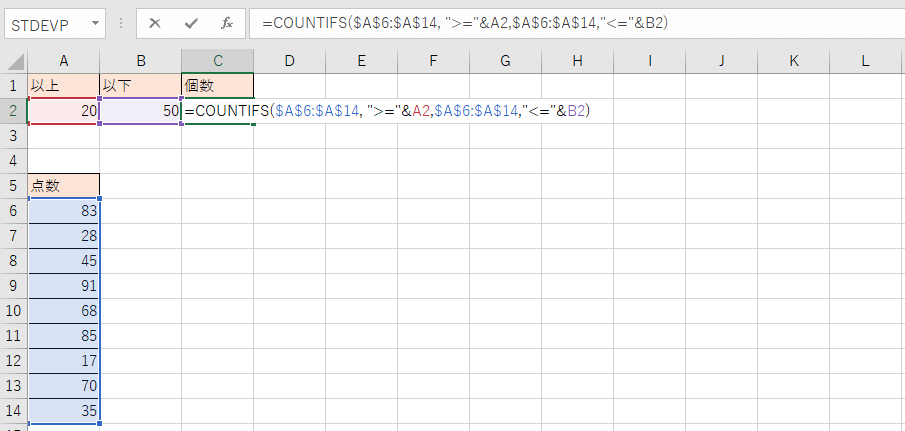Image resolution: width=905 pixels, height=431 pixels.
Task: Select cell A12 with value 17
Action: click(x=64, y=361)
